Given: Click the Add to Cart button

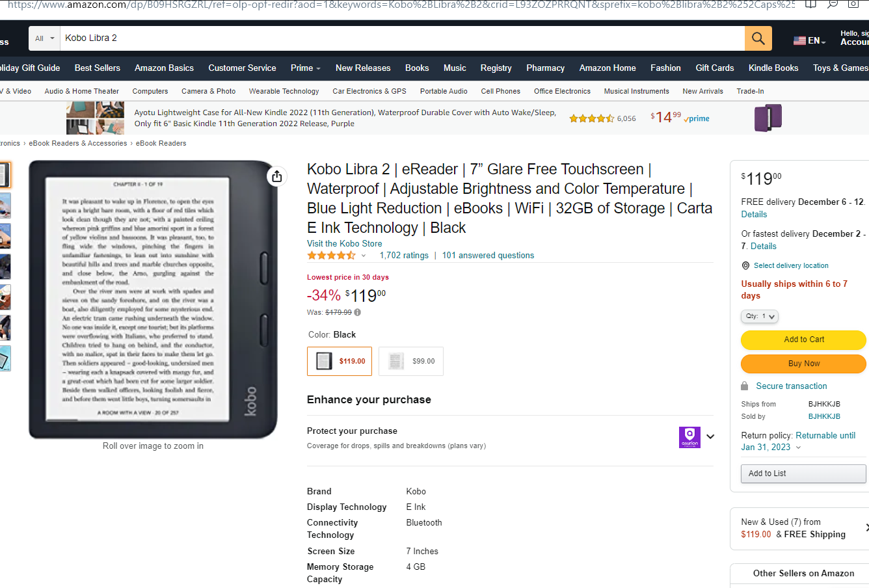Looking at the screenshot, I should coord(803,340).
